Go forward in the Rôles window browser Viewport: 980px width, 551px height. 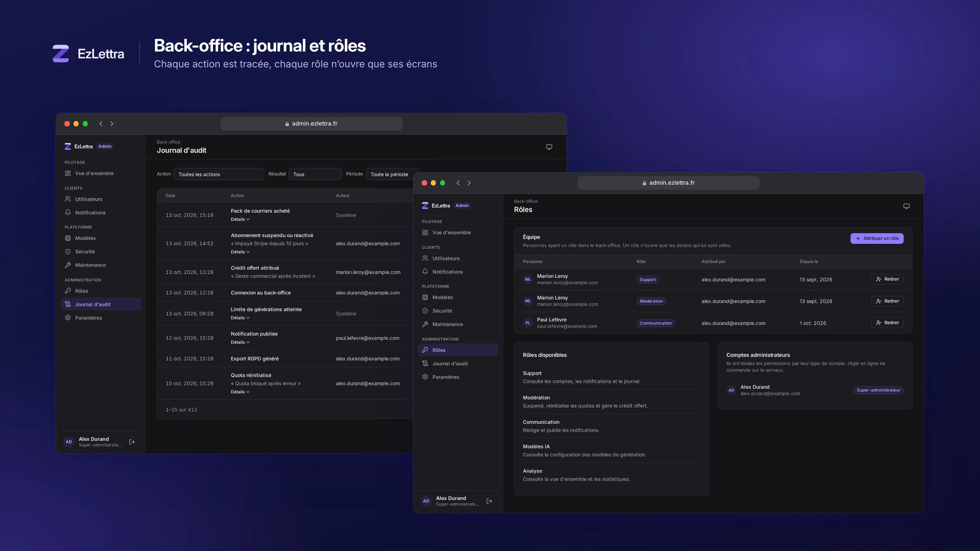(469, 183)
